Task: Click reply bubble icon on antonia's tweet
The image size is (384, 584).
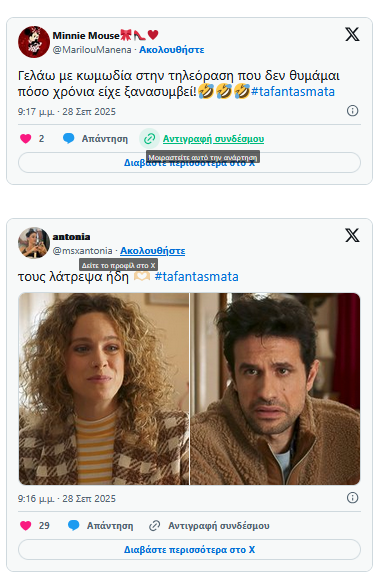Action: [74, 526]
